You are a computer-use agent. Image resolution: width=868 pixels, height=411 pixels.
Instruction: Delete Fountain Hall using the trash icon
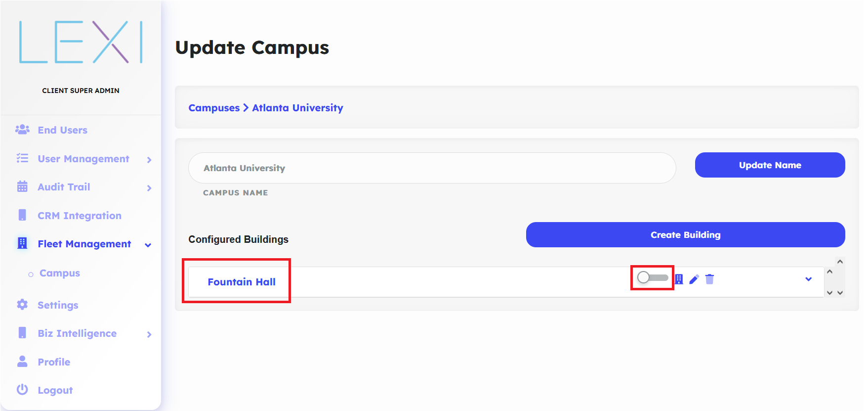710,279
